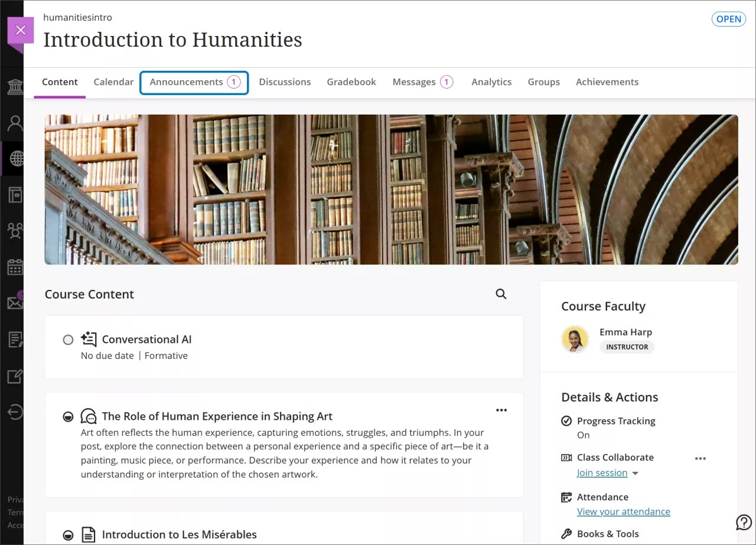756x545 pixels.
Task: Toggle progress circle for Introduction to Les Misérables
Action: click(68, 534)
